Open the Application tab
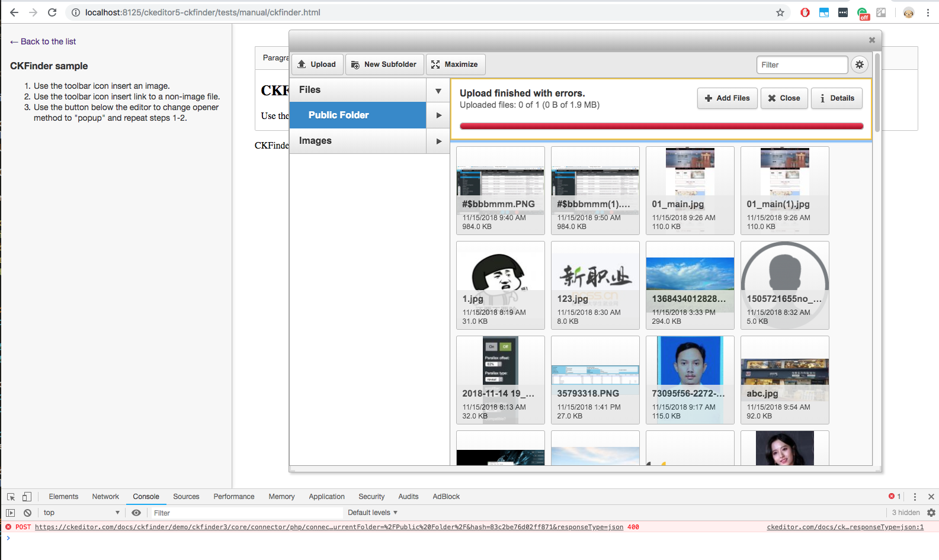The width and height of the screenshot is (939, 560). [x=326, y=497]
